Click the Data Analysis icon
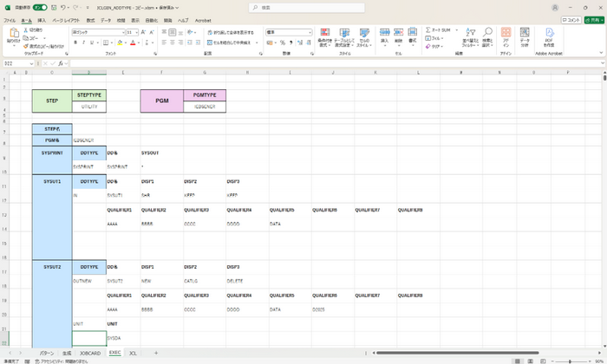 [525, 32]
